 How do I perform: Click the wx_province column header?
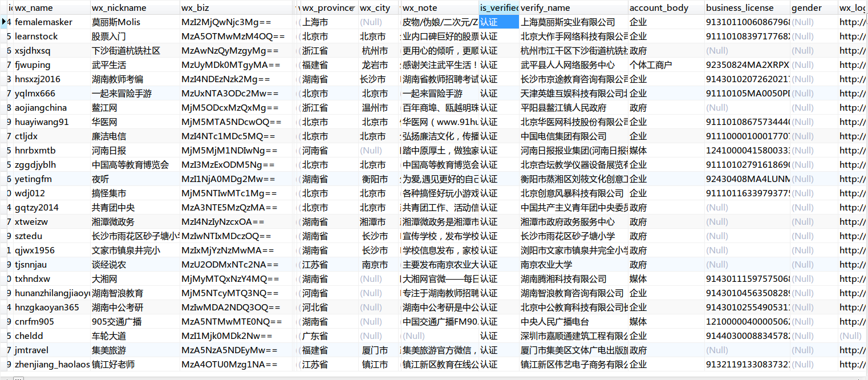point(328,7)
